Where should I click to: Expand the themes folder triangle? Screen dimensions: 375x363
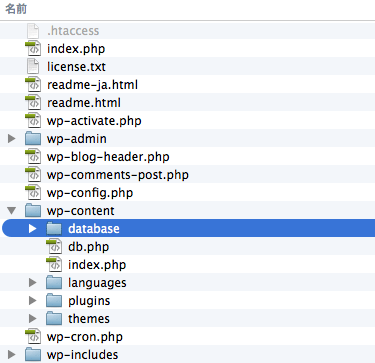tap(32, 319)
